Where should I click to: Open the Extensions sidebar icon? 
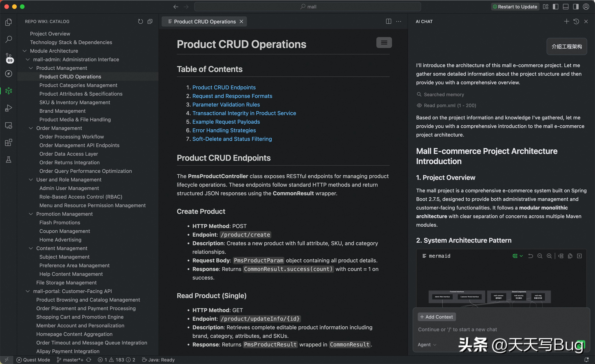click(8, 142)
